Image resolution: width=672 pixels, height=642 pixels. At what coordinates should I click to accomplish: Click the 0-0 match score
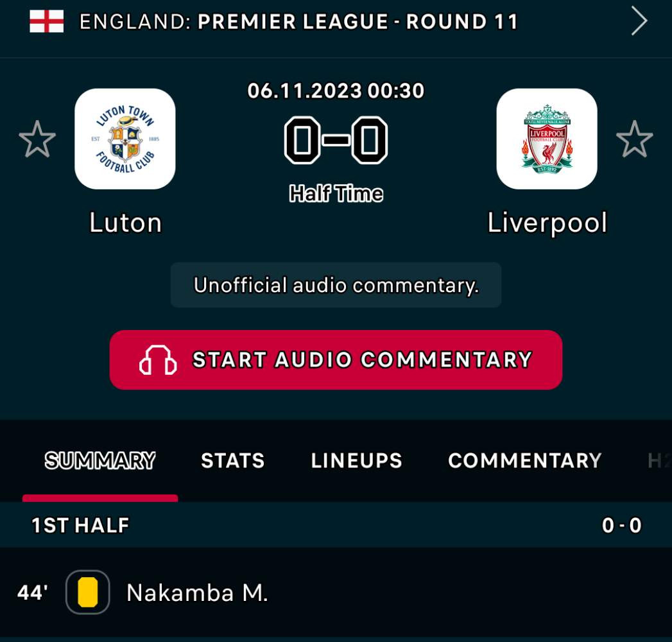point(336,140)
